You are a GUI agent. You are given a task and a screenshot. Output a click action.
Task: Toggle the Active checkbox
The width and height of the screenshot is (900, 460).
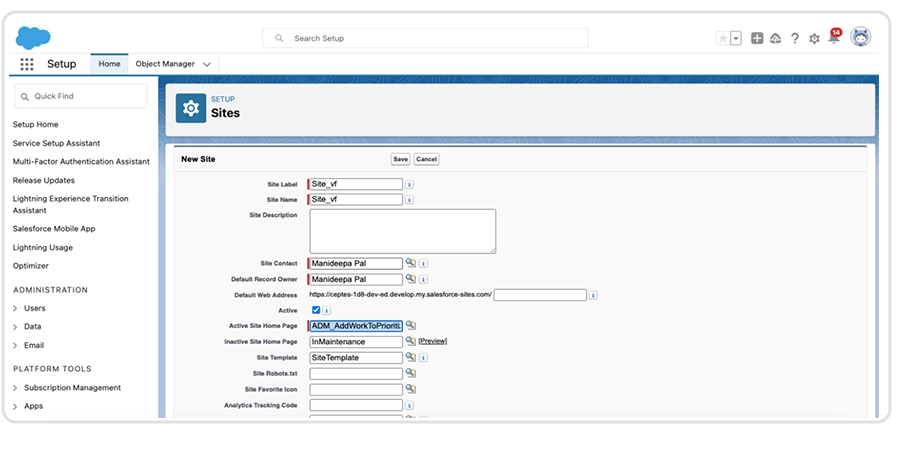tap(316, 310)
